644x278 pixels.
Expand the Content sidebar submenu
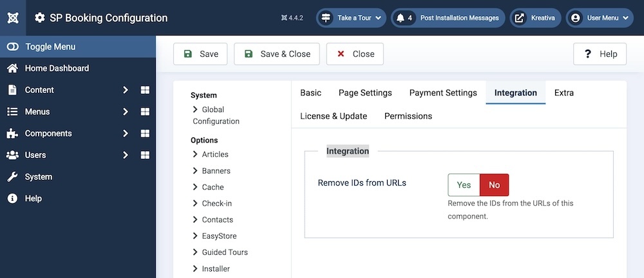(x=126, y=90)
